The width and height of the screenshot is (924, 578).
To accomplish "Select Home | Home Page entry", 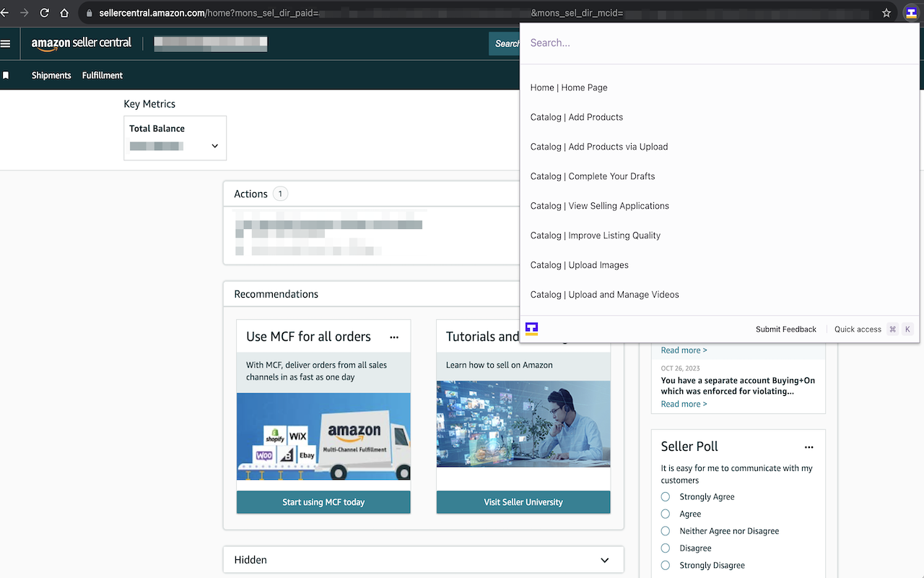I will (x=719, y=87).
